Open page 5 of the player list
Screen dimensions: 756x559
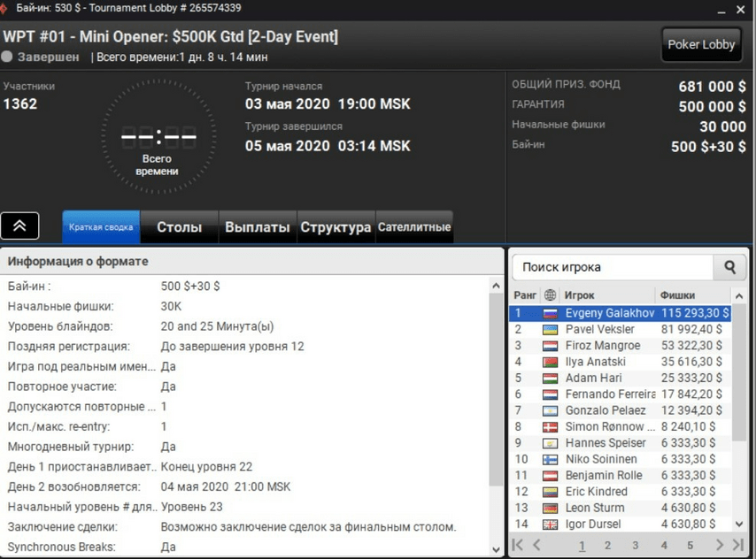click(690, 546)
